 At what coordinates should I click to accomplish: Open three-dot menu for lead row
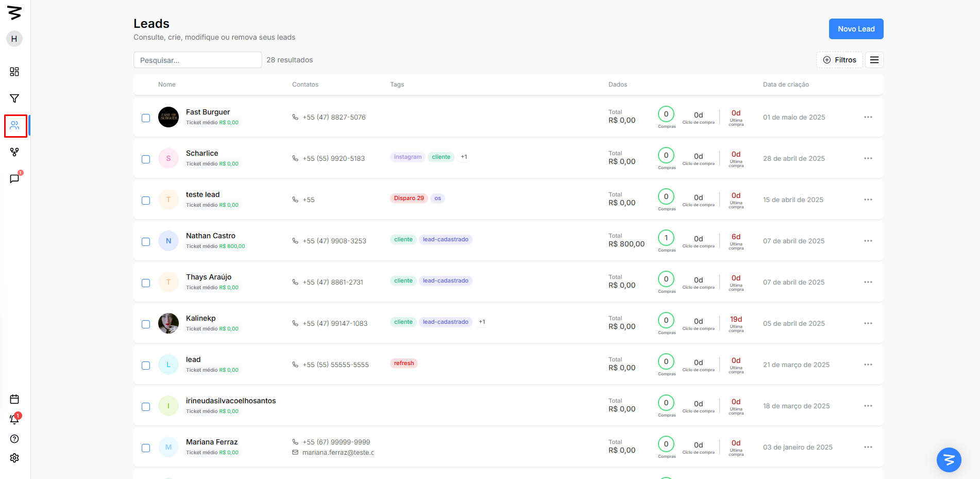point(868,365)
